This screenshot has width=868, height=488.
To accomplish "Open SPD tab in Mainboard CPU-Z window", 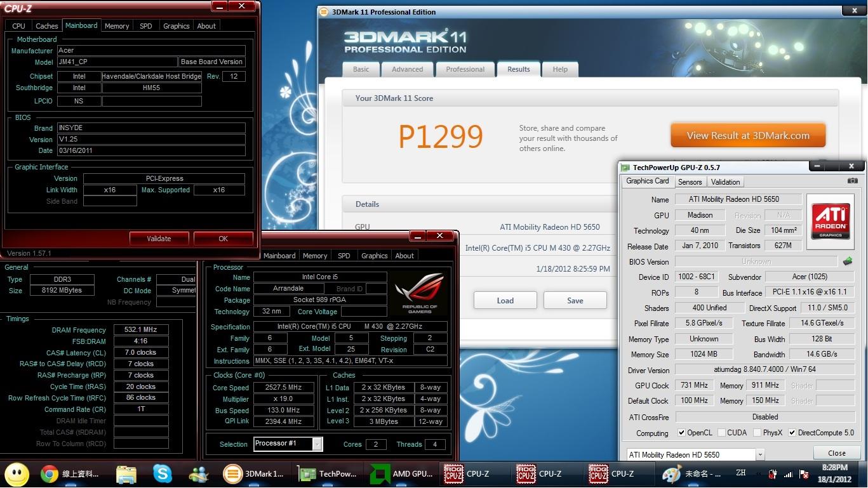I will point(146,26).
